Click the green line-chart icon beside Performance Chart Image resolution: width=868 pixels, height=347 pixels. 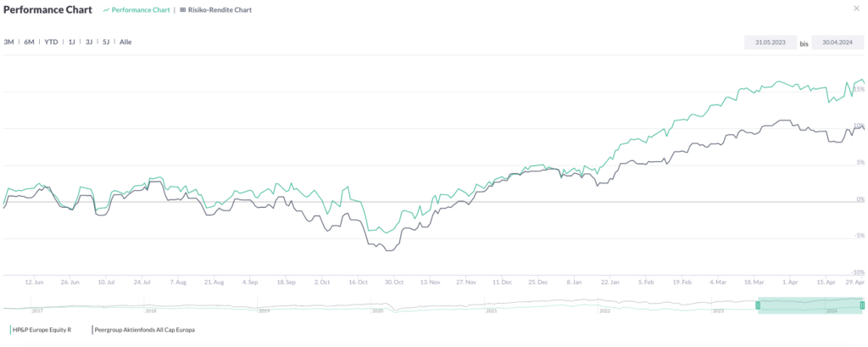[106, 10]
